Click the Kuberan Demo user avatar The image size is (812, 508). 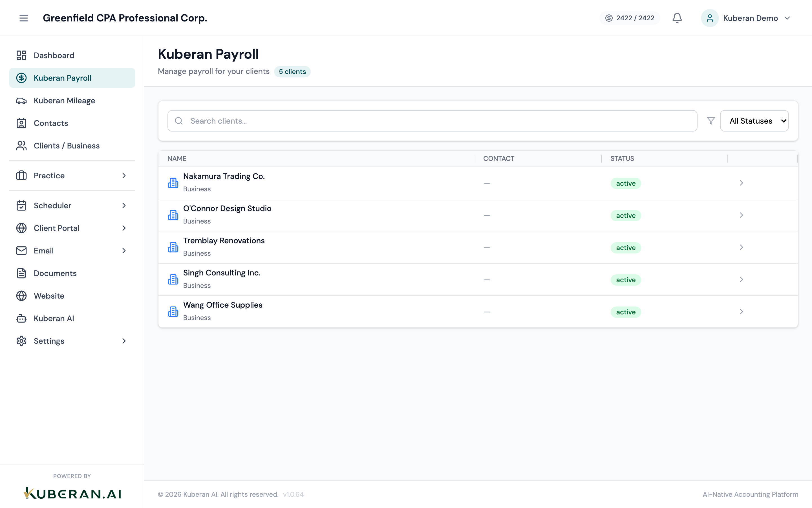(710, 18)
